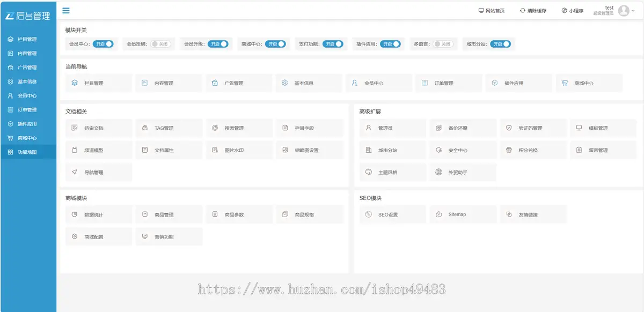Collapse sidebar with the hamburger menu icon
This screenshot has width=644, height=312.
(65, 10)
